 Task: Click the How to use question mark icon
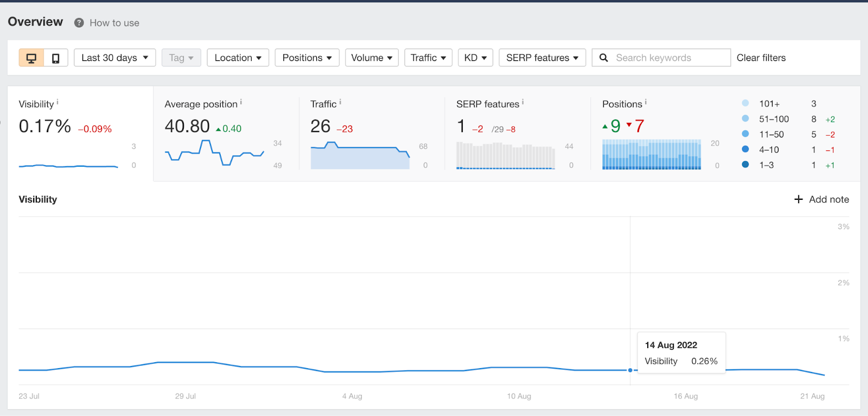click(x=79, y=23)
